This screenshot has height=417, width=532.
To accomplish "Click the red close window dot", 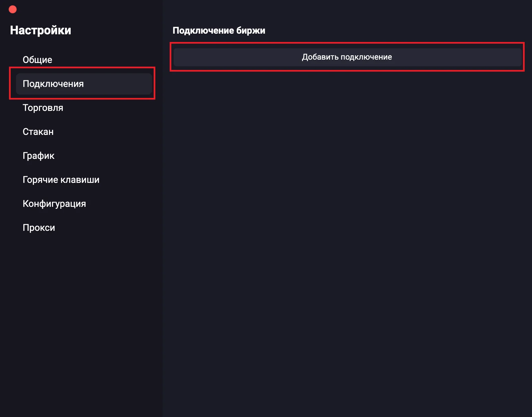I will click(x=13, y=9).
